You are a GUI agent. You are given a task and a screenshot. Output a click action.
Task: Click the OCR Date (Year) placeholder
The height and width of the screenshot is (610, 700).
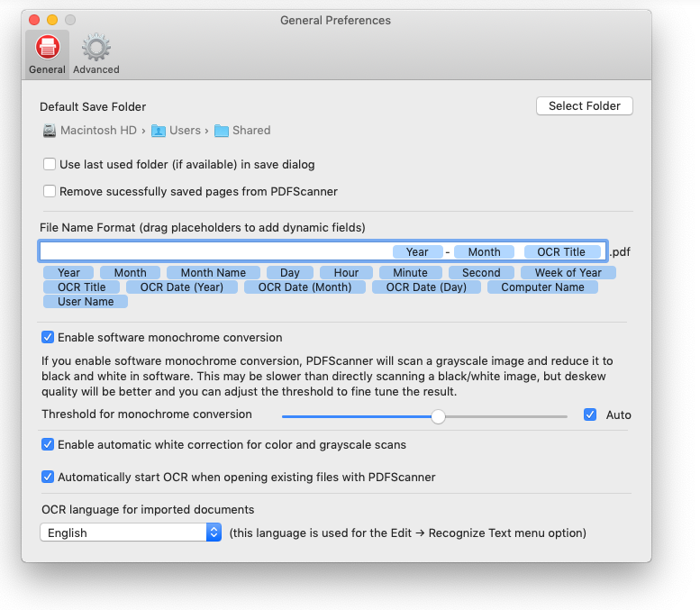182,287
